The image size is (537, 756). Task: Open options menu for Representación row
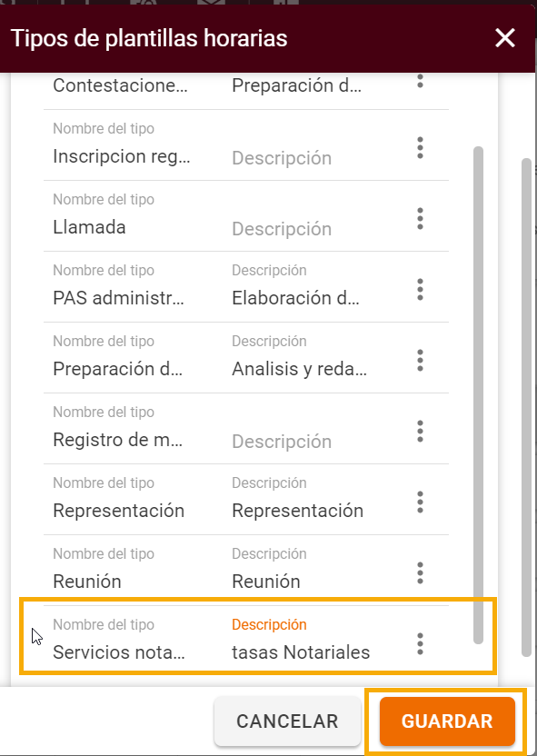[420, 502]
